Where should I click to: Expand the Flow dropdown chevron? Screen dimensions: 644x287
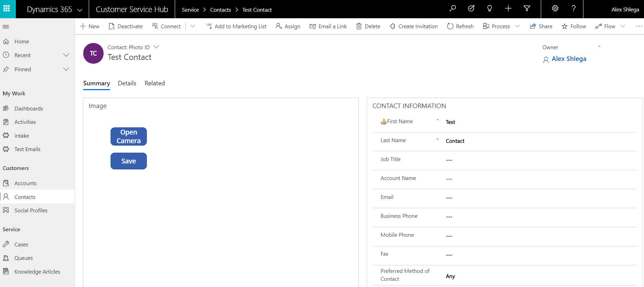pyautogui.click(x=623, y=26)
